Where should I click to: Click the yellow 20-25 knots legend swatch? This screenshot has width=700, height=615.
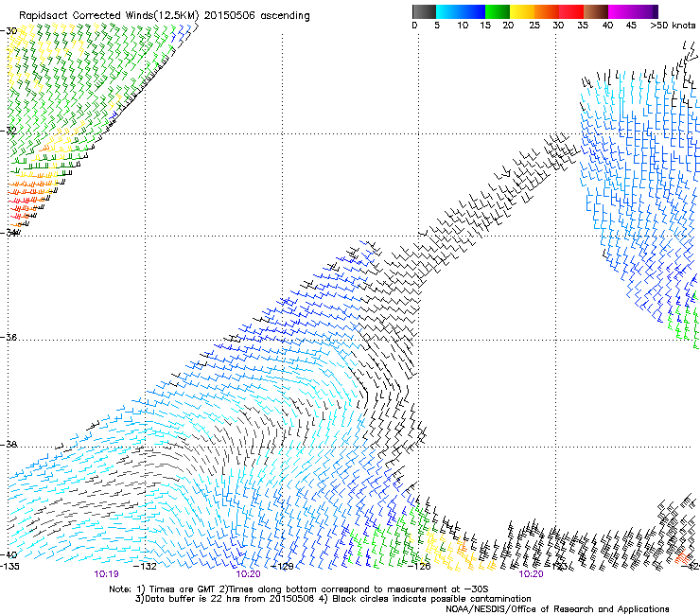pos(522,11)
